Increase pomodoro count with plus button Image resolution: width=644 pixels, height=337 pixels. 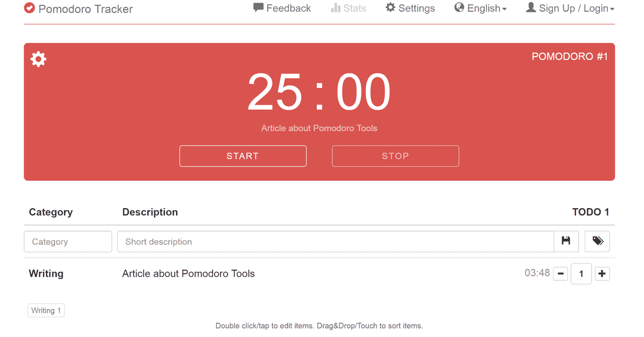coord(602,273)
